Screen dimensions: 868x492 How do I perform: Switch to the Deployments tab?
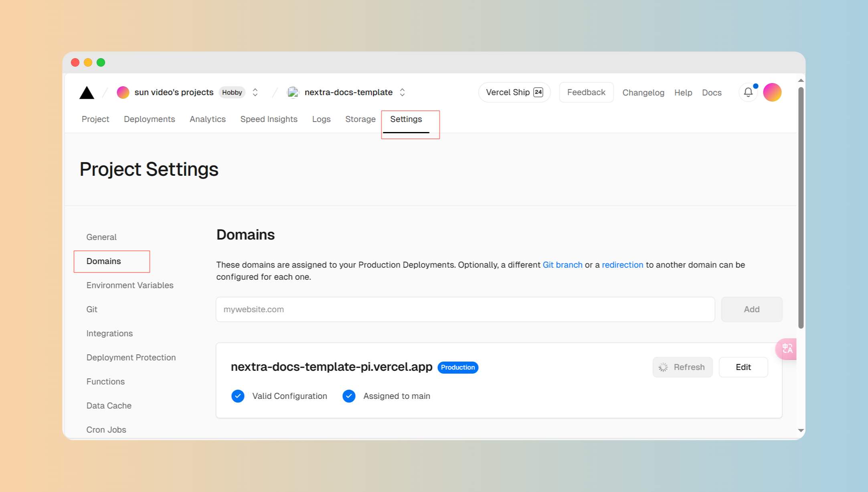(x=150, y=119)
